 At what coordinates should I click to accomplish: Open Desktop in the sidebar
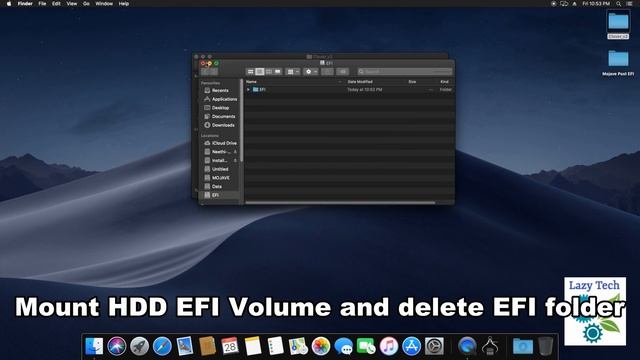[x=217, y=108]
